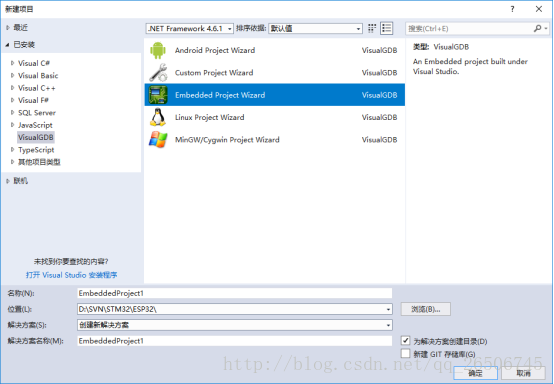Expand the TypeScript tree node
Viewport: 554px width, 384px height.
coord(12,149)
